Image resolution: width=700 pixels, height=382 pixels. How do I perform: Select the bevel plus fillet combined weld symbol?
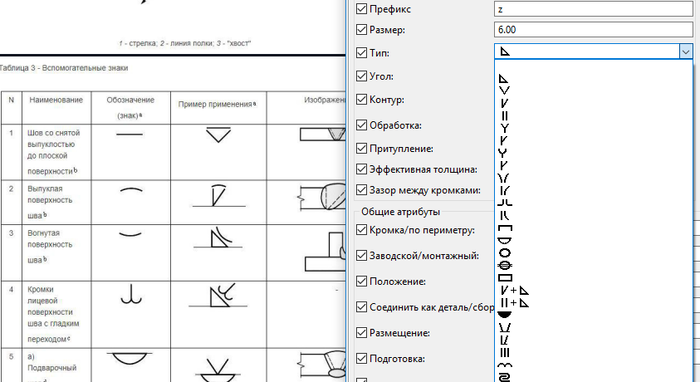pos(514,291)
